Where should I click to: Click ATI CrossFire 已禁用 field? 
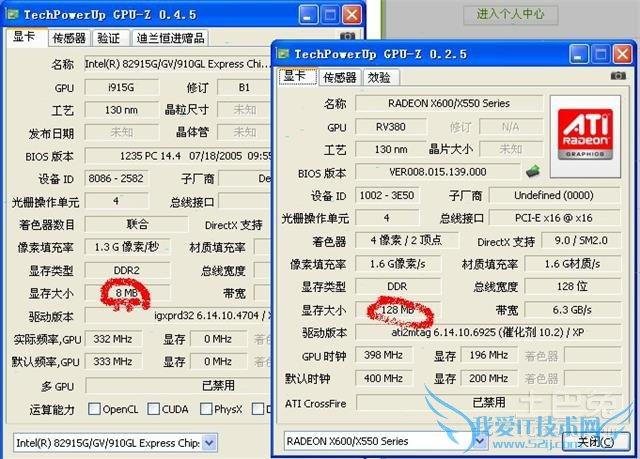[x=488, y=403]
